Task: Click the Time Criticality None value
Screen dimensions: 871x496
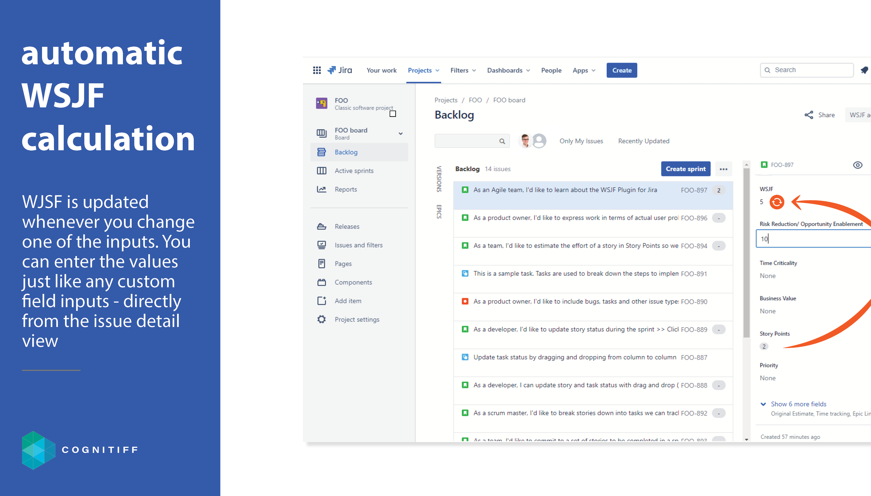Action: [768, 276]
